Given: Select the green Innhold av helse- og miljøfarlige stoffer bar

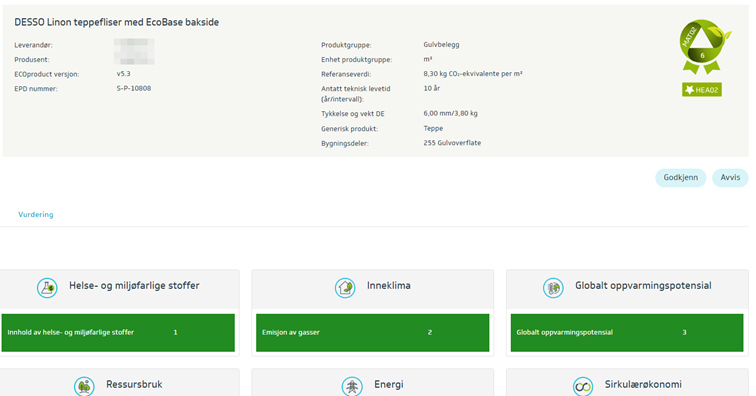Looking at the screenshot, I should tap(118, 332).
